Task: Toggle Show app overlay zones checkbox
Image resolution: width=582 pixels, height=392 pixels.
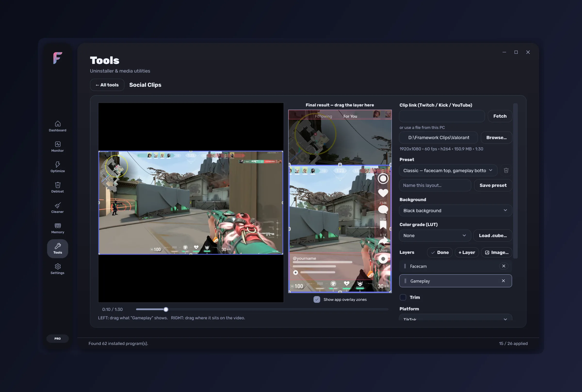Action: [x=317, y=299]
